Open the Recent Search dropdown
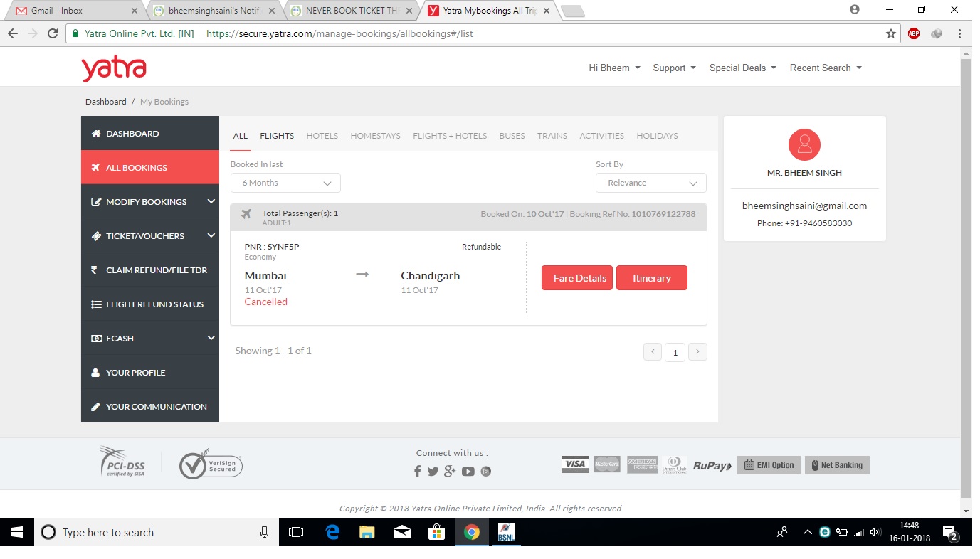Viewport: 980px width, 559px height. point(826,68)
